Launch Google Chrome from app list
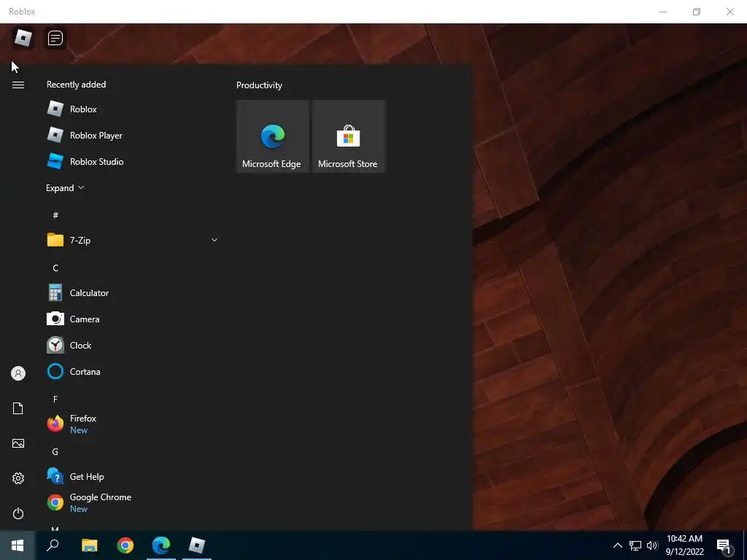 tap(133, 502)
